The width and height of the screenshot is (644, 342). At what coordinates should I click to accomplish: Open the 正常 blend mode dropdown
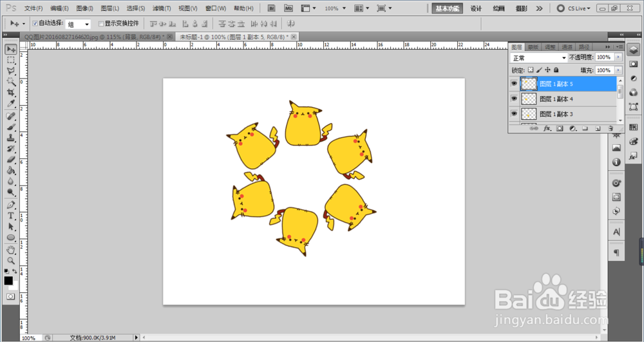point(538,58)
